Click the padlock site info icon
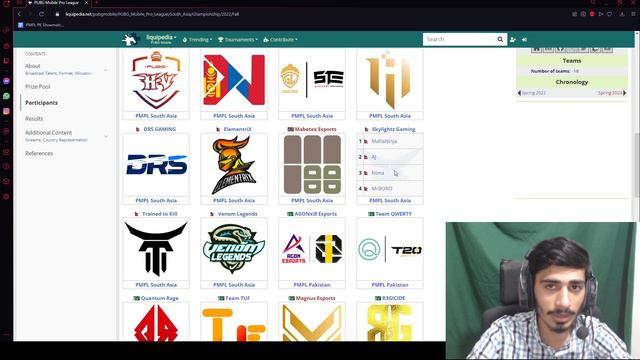640x360 pixels. (57, 14)
